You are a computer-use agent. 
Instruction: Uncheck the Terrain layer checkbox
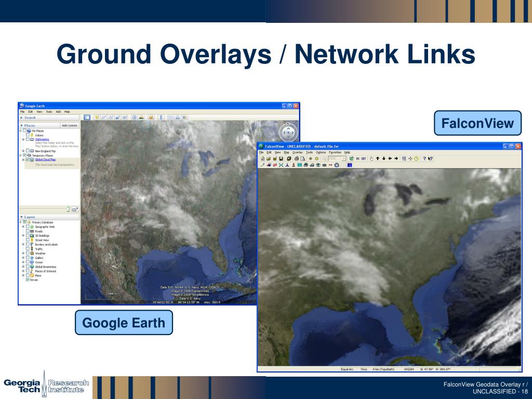tap(28, 280)
